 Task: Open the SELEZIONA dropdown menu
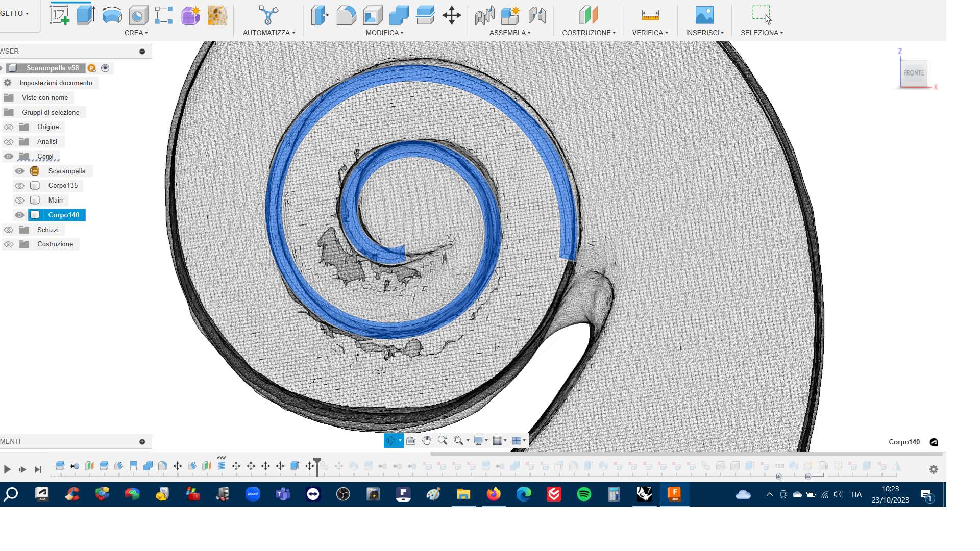tap(762, 33)
